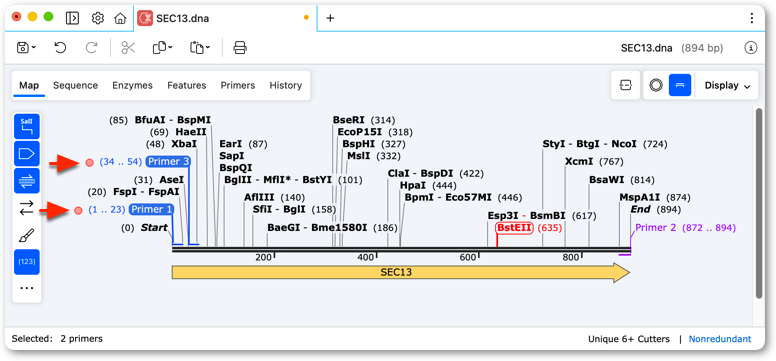
Task: Click the show translations arrows icon
Action: [27, 207]
